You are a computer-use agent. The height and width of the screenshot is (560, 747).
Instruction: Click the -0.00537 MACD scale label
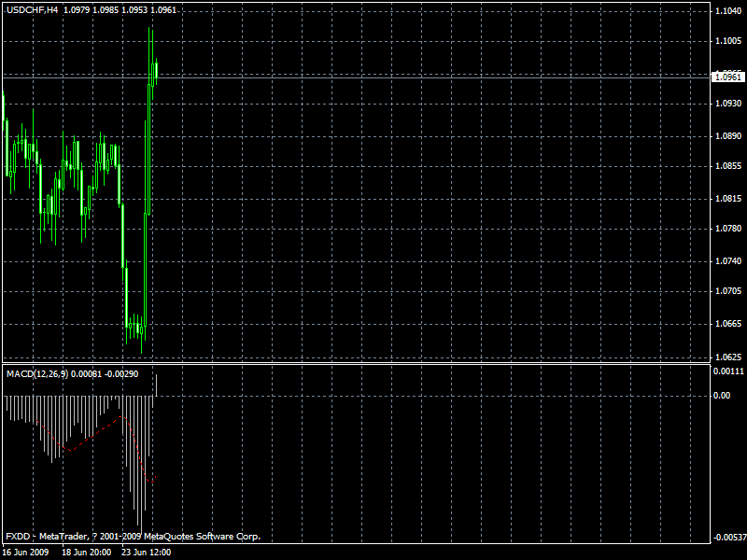(x=728, y=538)
